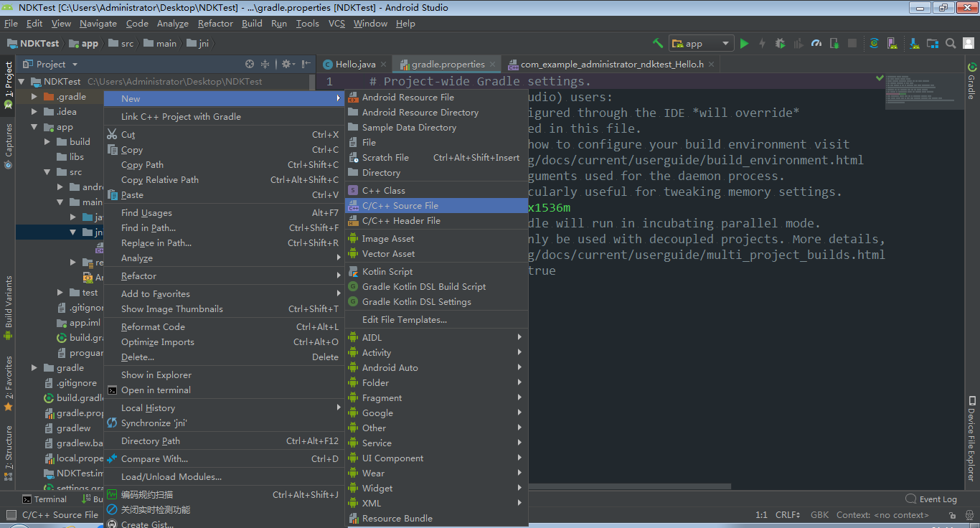Viewport: 980px width, 528px height.
Task: Click the tool windows toggle icon in status bar
Action: tap(11, 514)
